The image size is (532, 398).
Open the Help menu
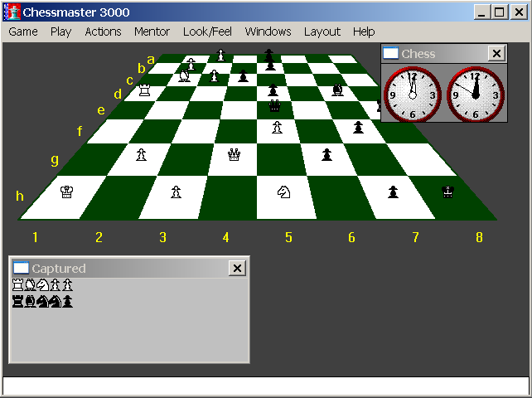(x=364, y=32)
